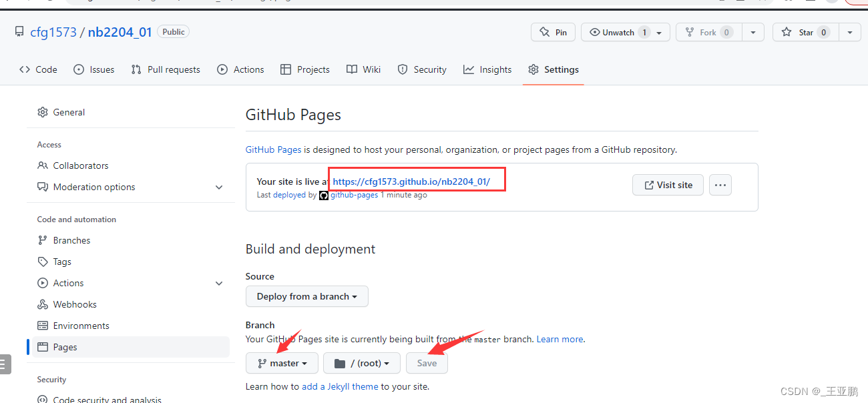Go to the Security tab
The width and height of the screenshot is (868, 403).
point(422,69)
